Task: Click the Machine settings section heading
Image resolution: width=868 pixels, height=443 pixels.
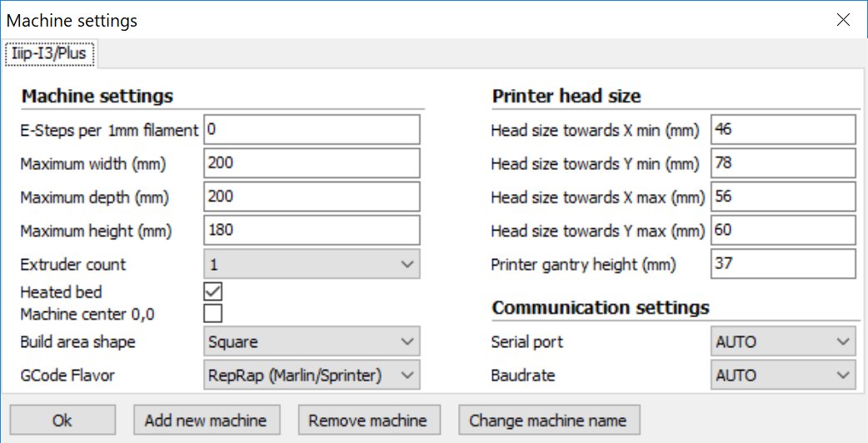Action: (97, 96)
